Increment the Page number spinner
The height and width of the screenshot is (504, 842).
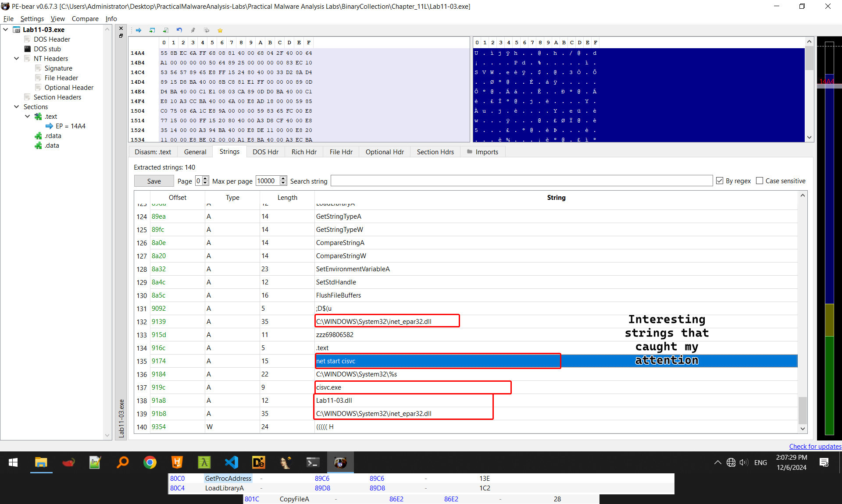coord(205,179)
